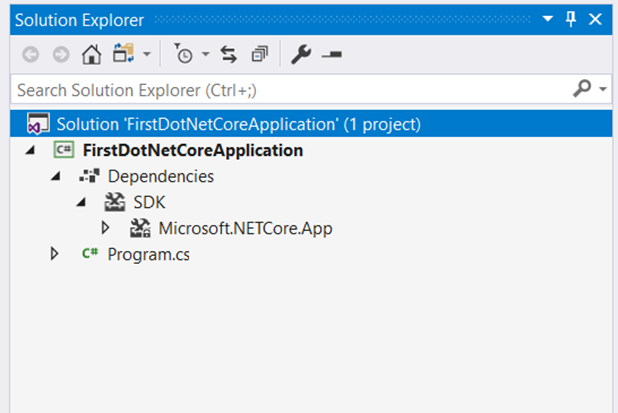This screenshot has height=413, width=618.
Task: Click the Collapse All icon
Action: (x=260, y=54)
